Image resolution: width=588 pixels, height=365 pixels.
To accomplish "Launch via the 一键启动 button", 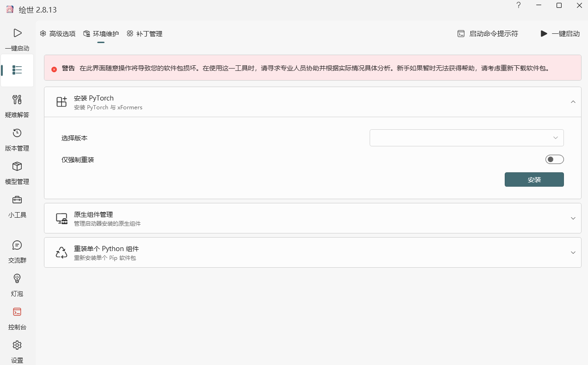I will tap(560, 33).
